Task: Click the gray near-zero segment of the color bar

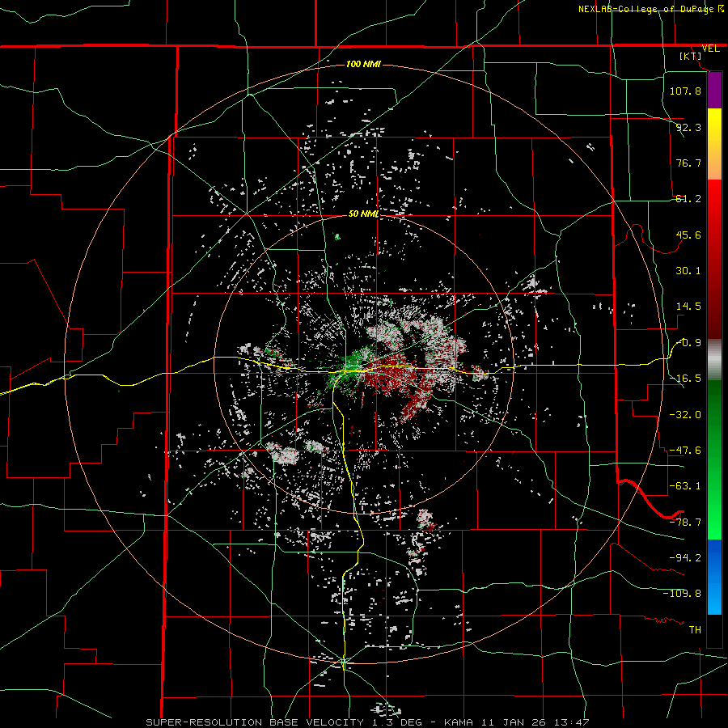Action: point(714,359)
